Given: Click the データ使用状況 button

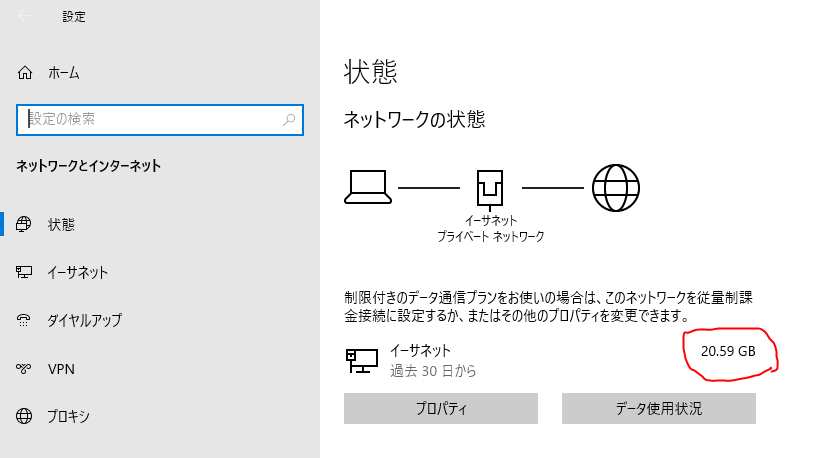Looking at the screenshot, I should click(659, 409).
